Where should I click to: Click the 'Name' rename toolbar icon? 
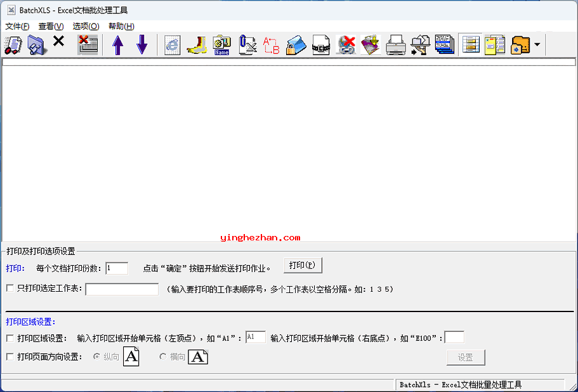(x=221, y=45)
